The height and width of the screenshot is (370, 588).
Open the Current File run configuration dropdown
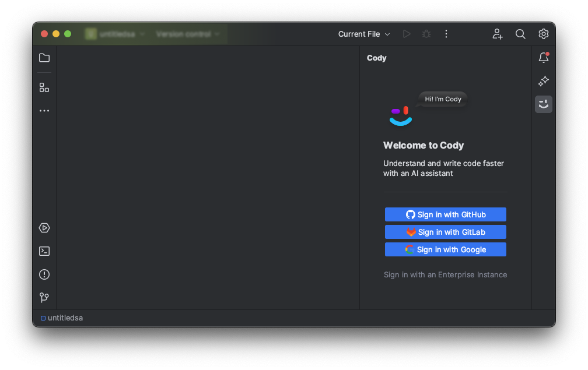(x=363, y=34)
